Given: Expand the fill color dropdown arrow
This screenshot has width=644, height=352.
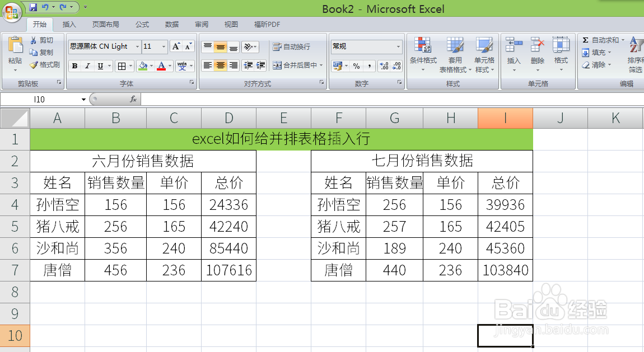Looking at the screenshot, I should click(x=151, y=66).
